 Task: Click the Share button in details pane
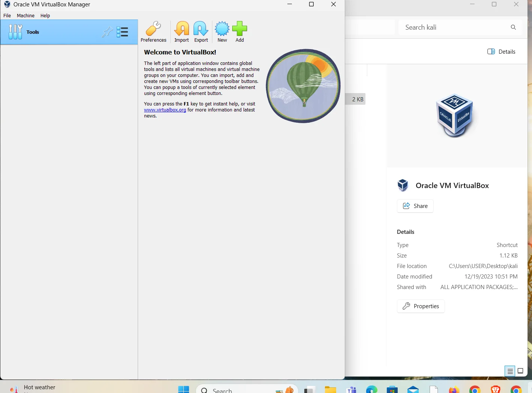[x=415, y=206]
